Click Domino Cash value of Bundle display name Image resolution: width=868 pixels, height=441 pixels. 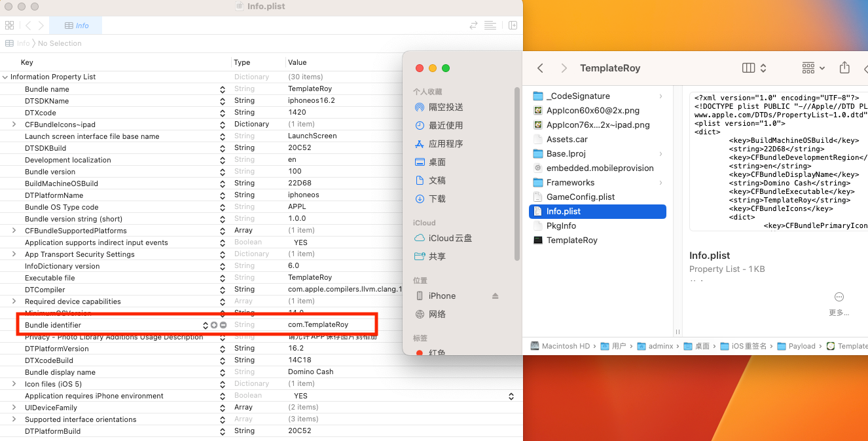(x=311, y=372)
